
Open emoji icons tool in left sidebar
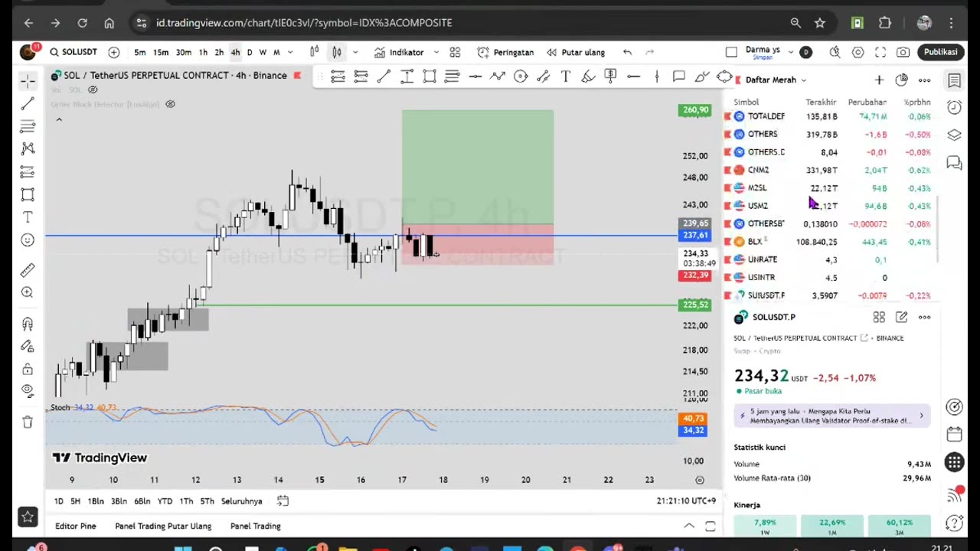(28, 240)
